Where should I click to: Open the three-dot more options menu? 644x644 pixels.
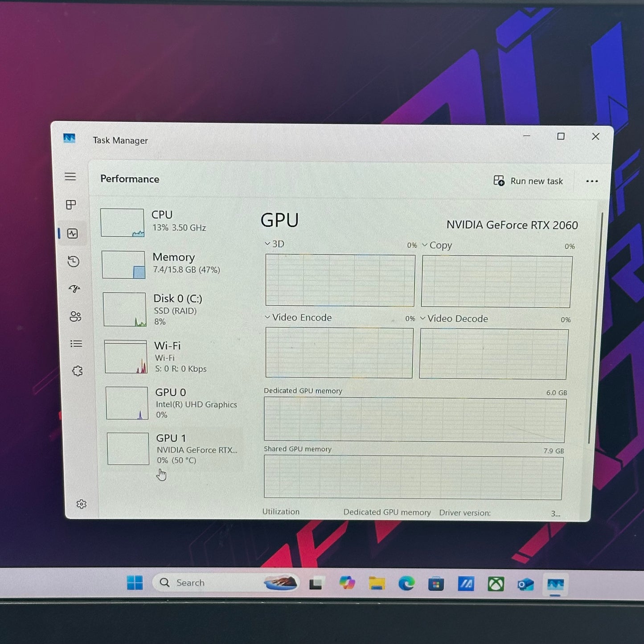[592, 181]
